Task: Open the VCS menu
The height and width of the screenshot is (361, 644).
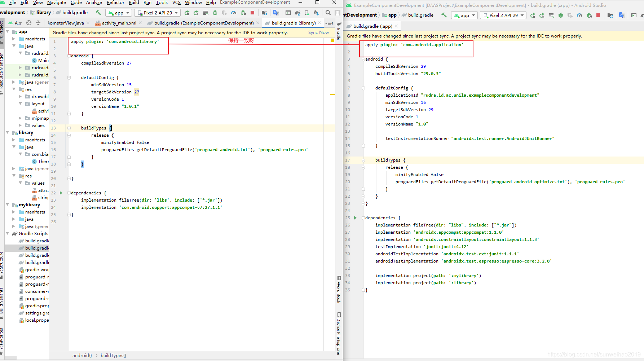Action: coord(176,3)
